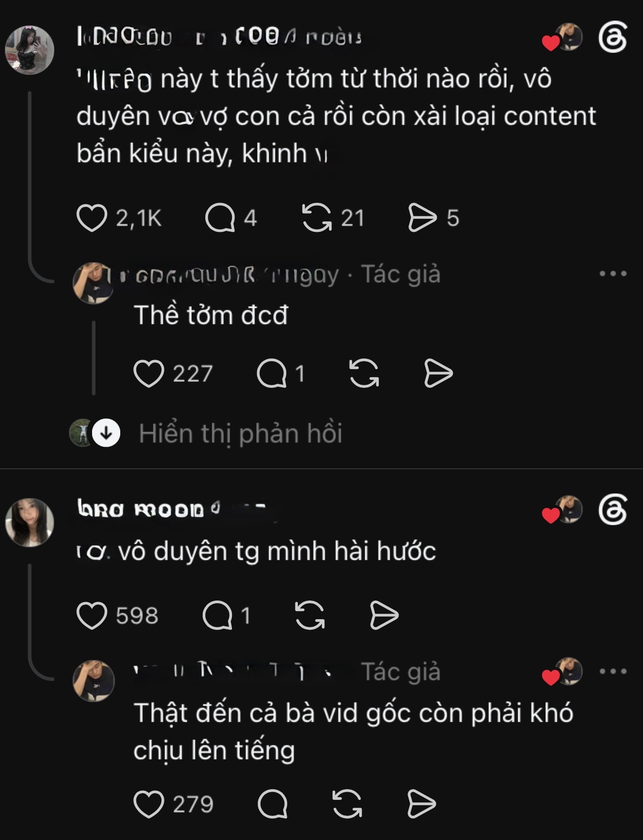643x840 pixels.
Task: Repost the comment showing 21 reposts
Action: 317,218
